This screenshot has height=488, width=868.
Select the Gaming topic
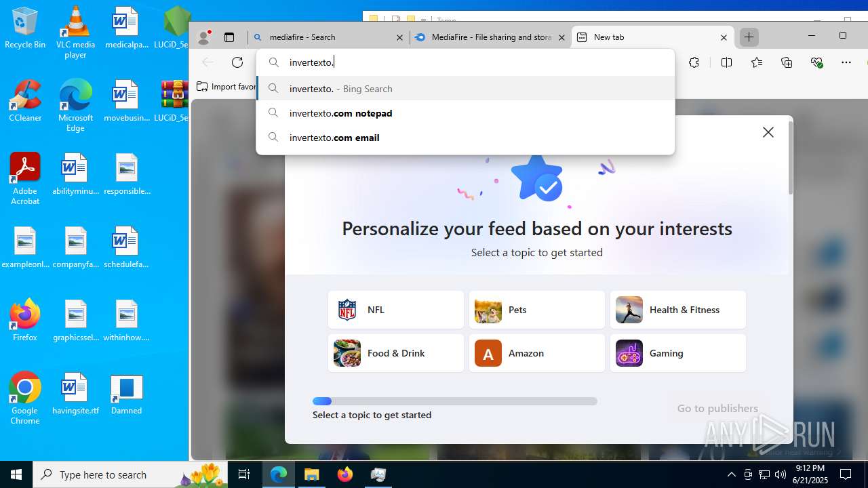[x=678, y=353]
